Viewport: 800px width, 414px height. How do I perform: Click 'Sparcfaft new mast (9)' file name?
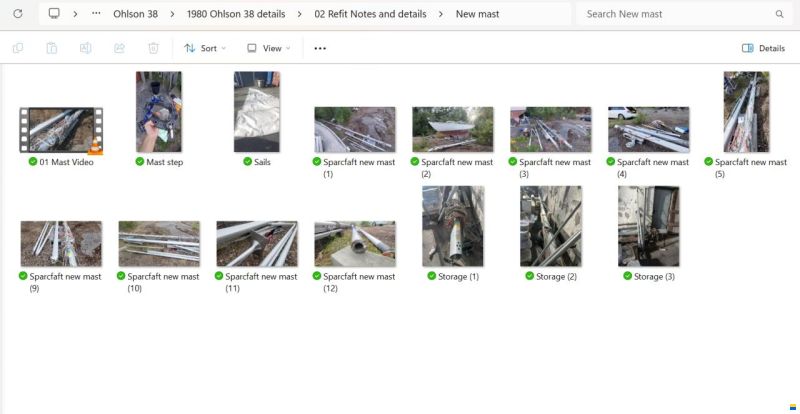(65, 282)
